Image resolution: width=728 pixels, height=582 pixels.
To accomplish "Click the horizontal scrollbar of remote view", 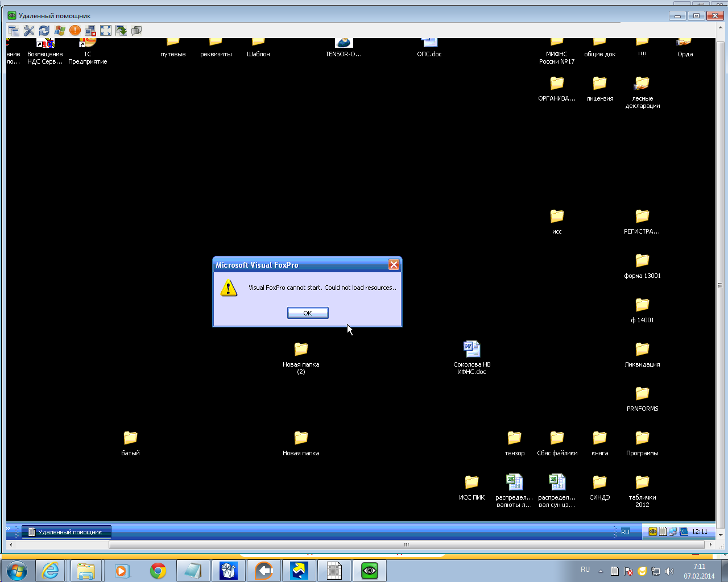I will pos(406,544).
